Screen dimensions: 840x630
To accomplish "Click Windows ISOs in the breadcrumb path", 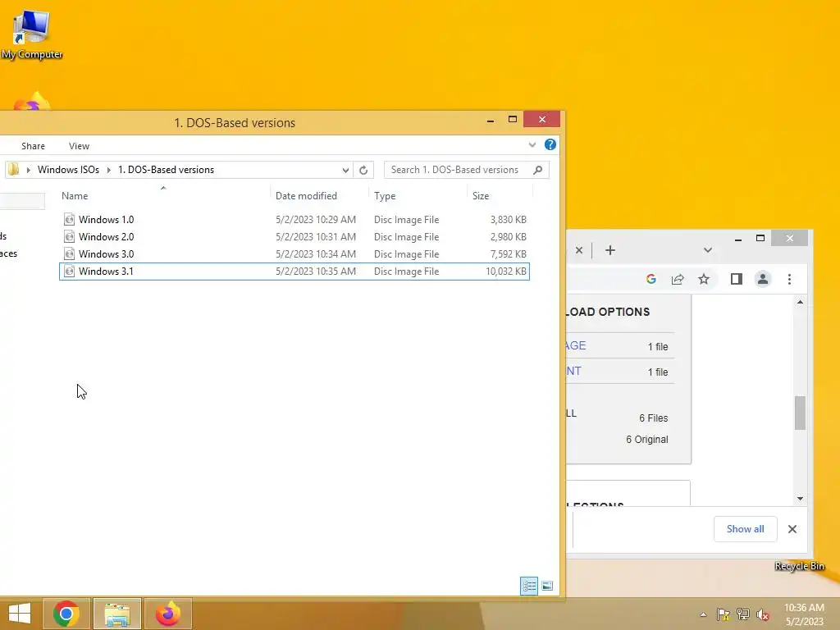I will coord(68,170).
